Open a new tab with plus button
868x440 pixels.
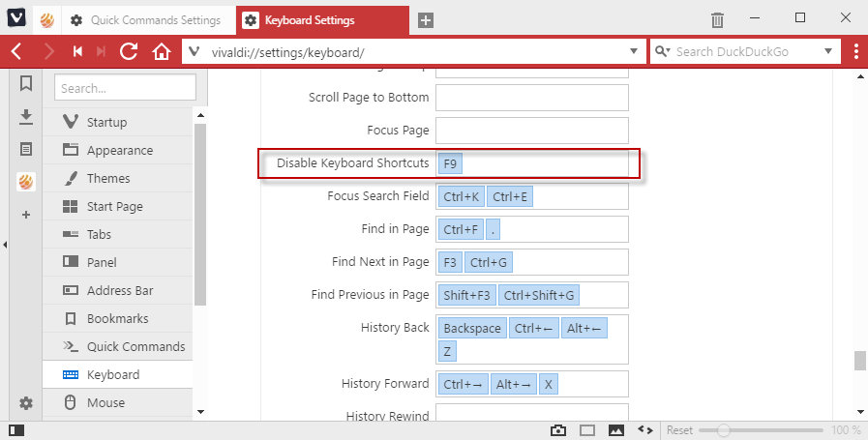425,20
